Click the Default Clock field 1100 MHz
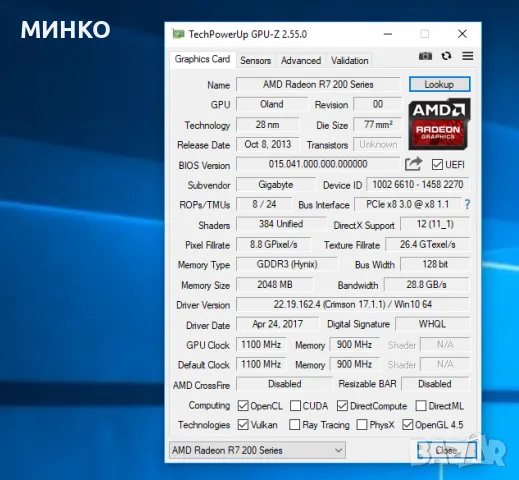The height and width of the screenshot is (480, 519). tap(261, 364)
